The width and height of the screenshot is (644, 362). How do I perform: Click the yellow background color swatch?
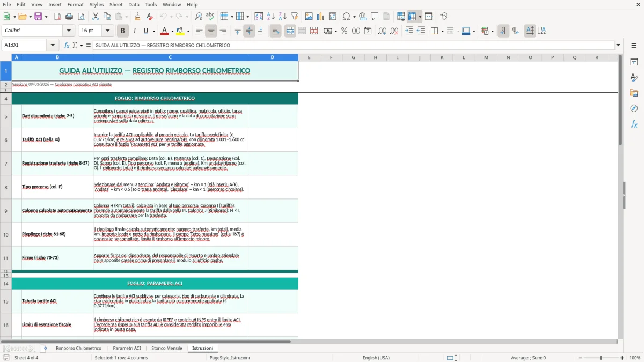point(180,31)
